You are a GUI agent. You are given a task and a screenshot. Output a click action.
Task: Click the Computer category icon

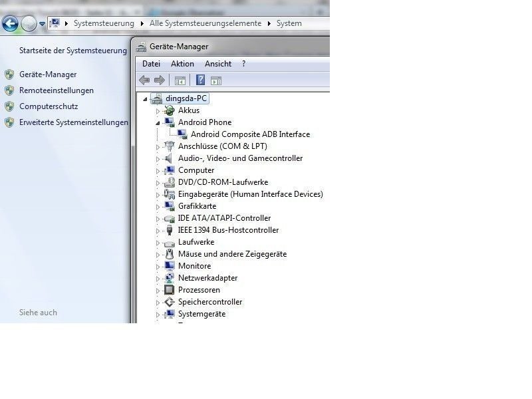(x=169, y=170)
